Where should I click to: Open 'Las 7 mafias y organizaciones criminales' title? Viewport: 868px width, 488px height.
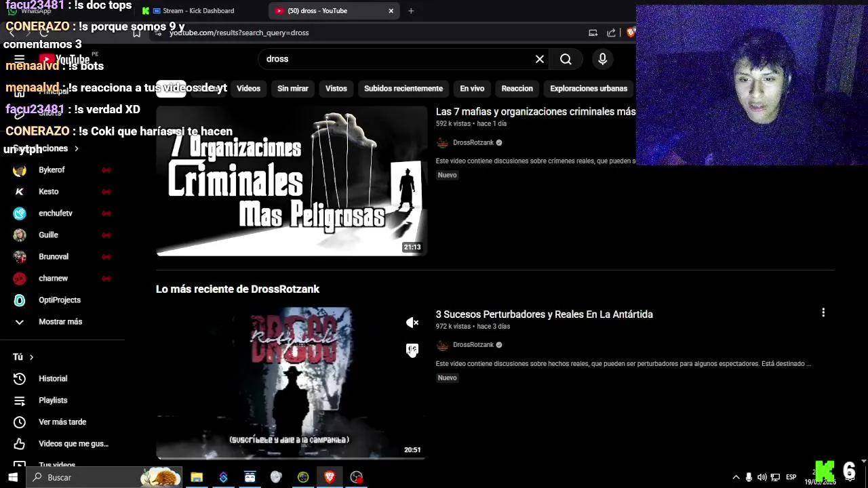point(536,111)
